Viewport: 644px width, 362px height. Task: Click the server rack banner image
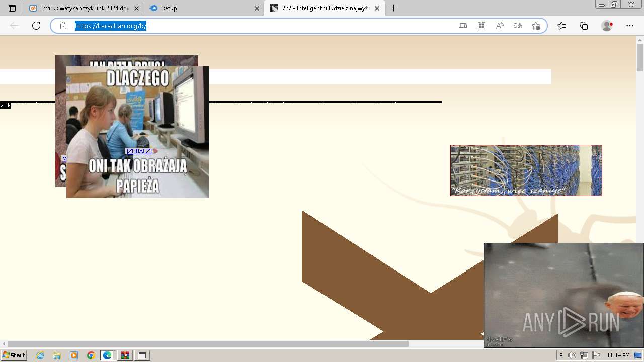tap(526, 170)
